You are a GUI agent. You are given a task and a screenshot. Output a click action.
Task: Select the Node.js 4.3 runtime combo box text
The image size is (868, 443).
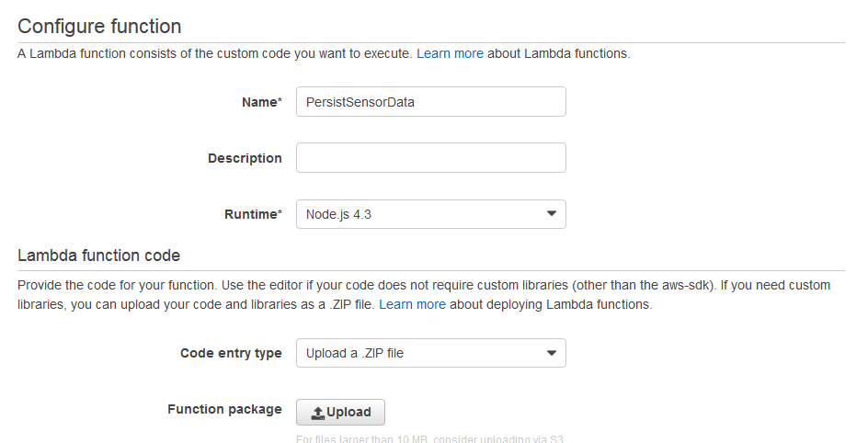[x=338, y=214]
